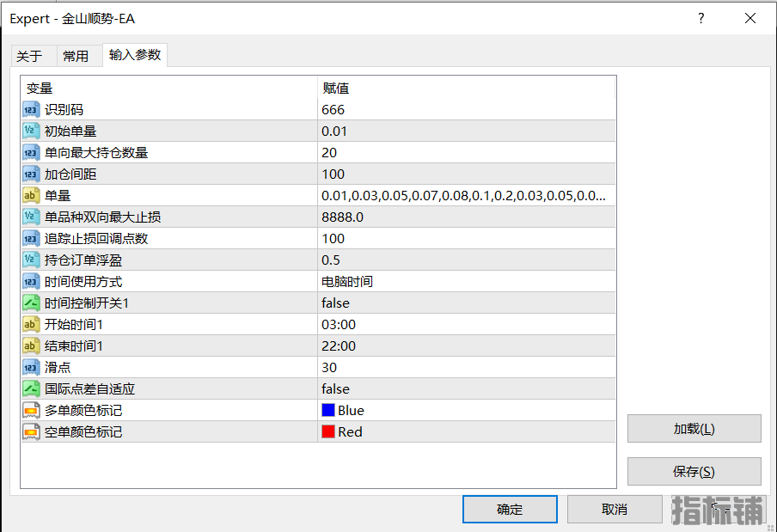Select the 单品种双向最大止损 variable name

102,217
